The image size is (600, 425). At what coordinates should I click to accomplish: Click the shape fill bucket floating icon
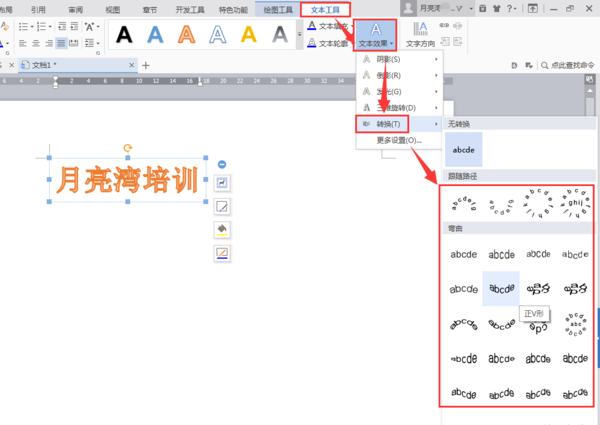pos(222,230)
